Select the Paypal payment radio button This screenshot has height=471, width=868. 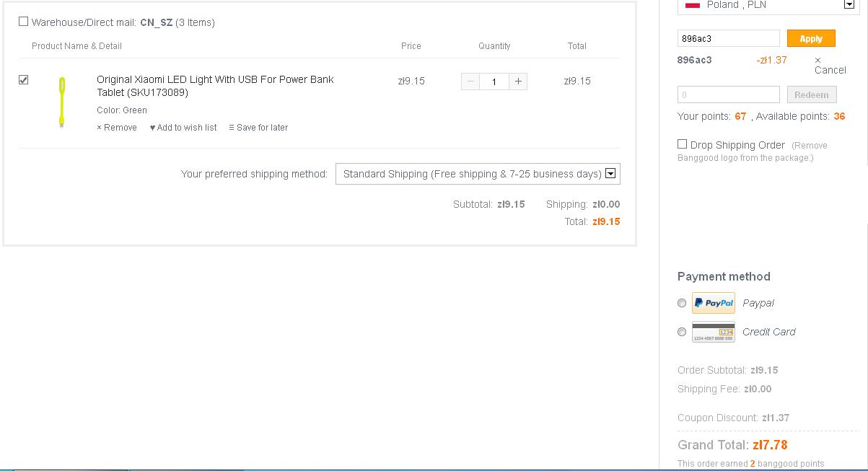[x=682, y=303]
